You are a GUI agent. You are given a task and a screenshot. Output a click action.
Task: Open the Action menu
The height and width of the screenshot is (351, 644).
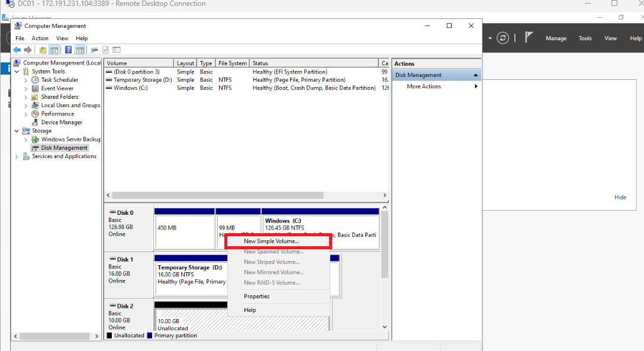(x=40, y=38)
